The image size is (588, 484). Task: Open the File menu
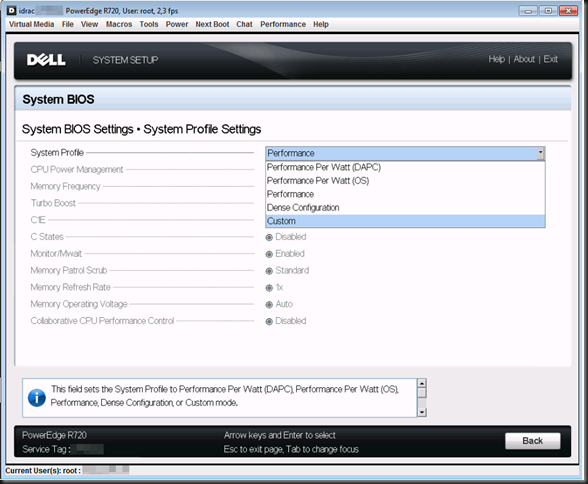68,24
